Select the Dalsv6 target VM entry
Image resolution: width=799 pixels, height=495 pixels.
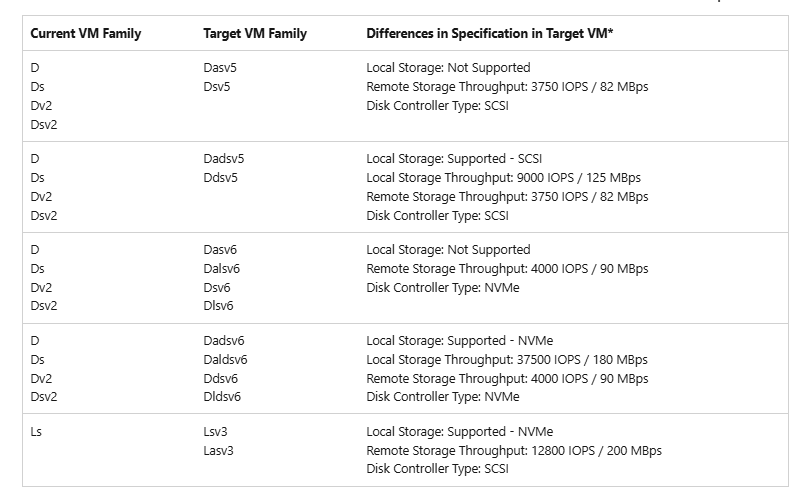click(x=222, y=269)
